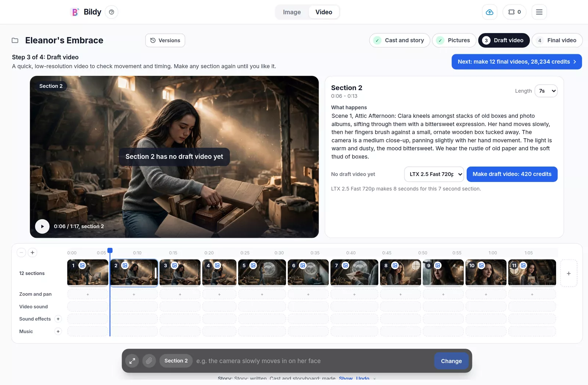The height and width of the screenshot is (385, 588).
Task: Play the draft video preview
Action: point(42,227)
